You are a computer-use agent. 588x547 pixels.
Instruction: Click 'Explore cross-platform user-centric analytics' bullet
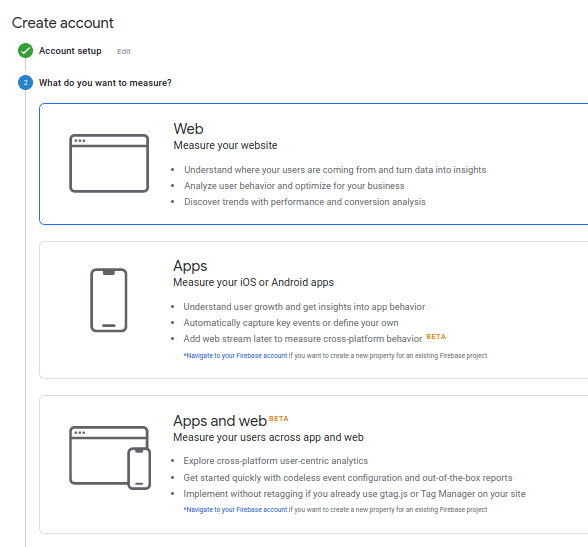(x=276, y=461)
